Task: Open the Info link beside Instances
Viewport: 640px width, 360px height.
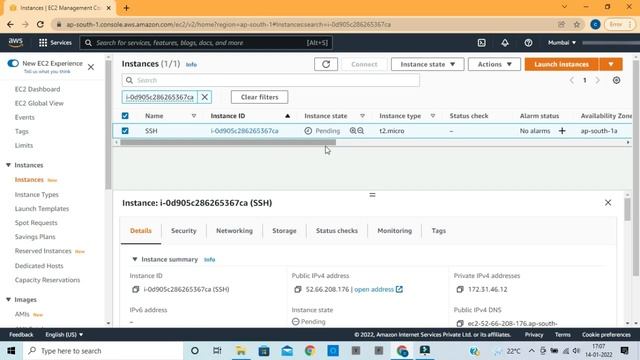Action: (x=191, y=64)
